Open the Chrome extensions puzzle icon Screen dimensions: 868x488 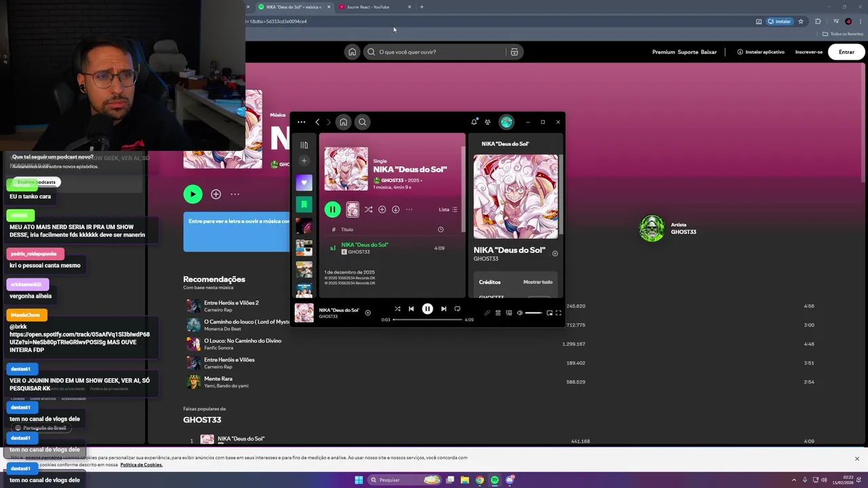[x=818, y=21]
